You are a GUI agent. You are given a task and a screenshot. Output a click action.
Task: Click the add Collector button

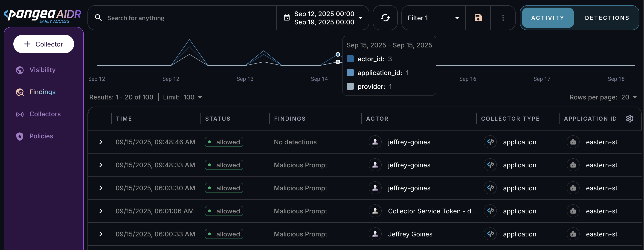tap(44, 44)
